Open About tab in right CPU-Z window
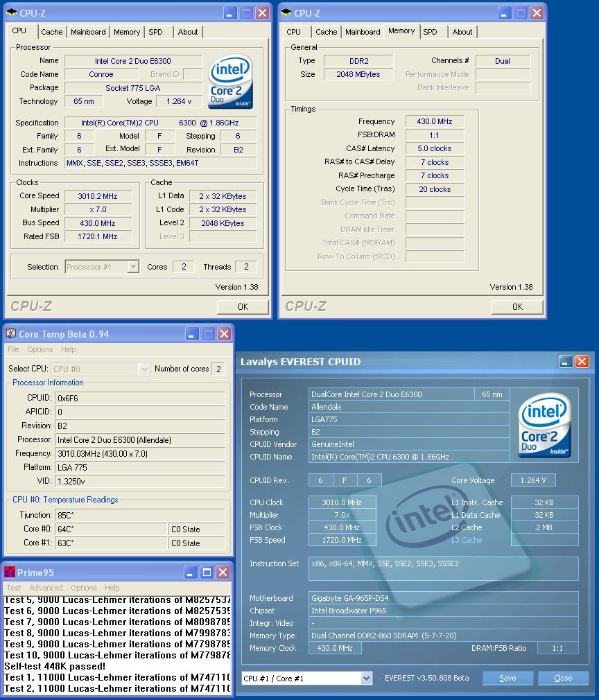Viewport: 599px width, 700px height. click(x=462, y=32)
